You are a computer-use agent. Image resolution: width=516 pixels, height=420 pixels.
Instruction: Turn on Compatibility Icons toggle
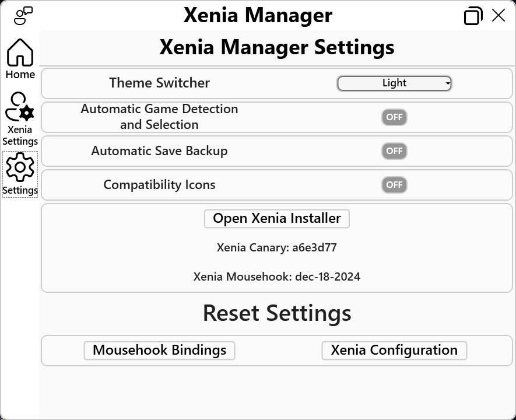pos(394,185)
